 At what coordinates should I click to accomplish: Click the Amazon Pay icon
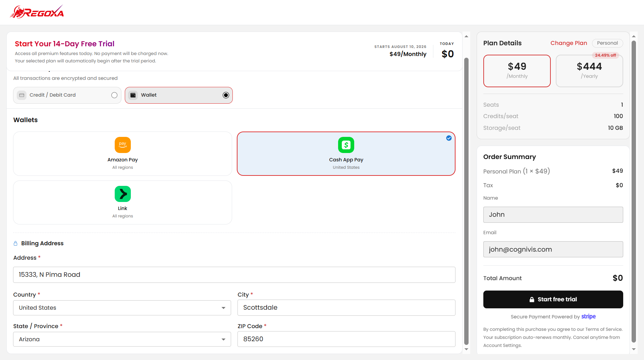coord(123,145)
